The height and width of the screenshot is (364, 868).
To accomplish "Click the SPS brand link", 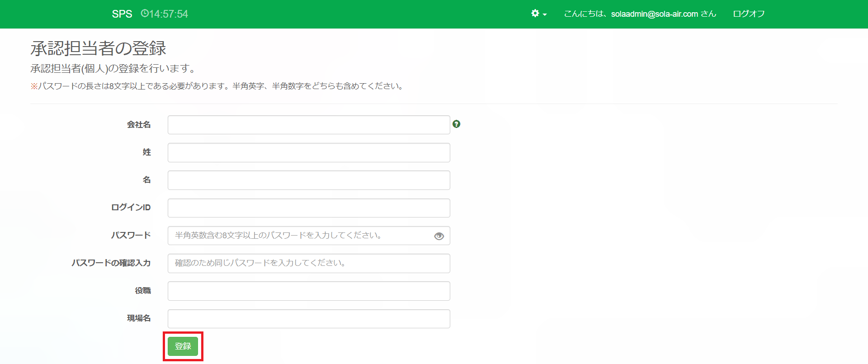I will [x=122, y=14].
